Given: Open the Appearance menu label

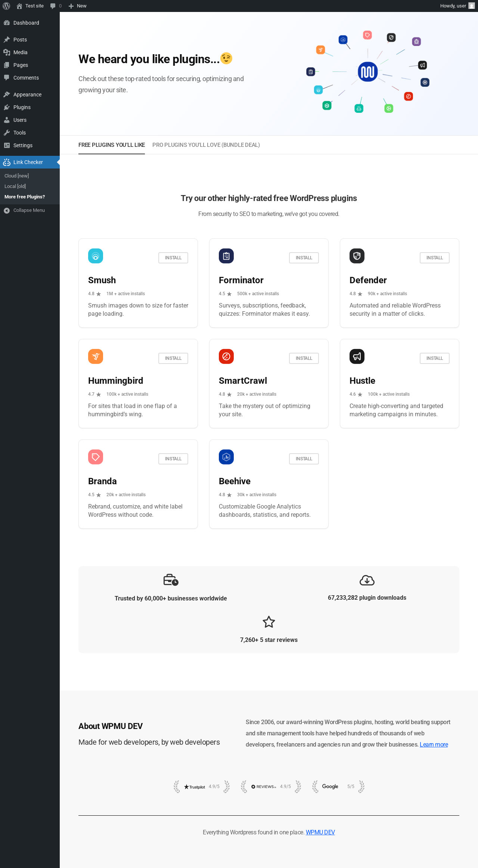Looking at the screenshot, I should [28, 95].
